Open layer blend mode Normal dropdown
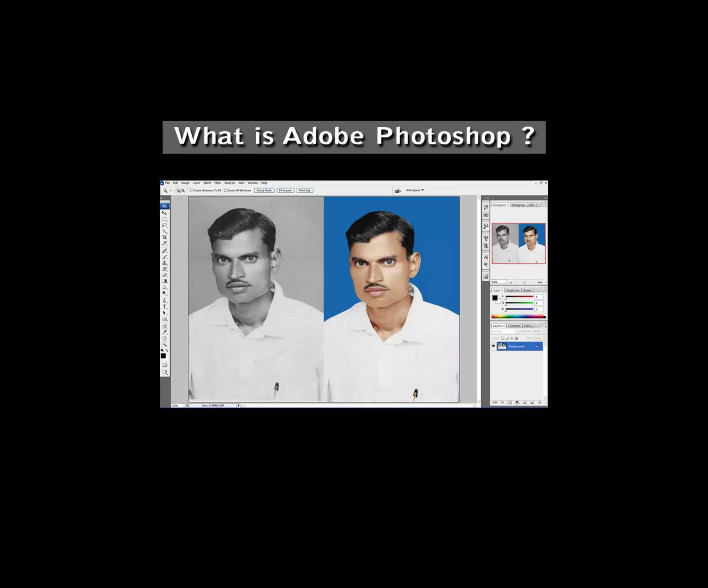Image resolution: width=708 pixels, height=588 pixels. point(505,331)
